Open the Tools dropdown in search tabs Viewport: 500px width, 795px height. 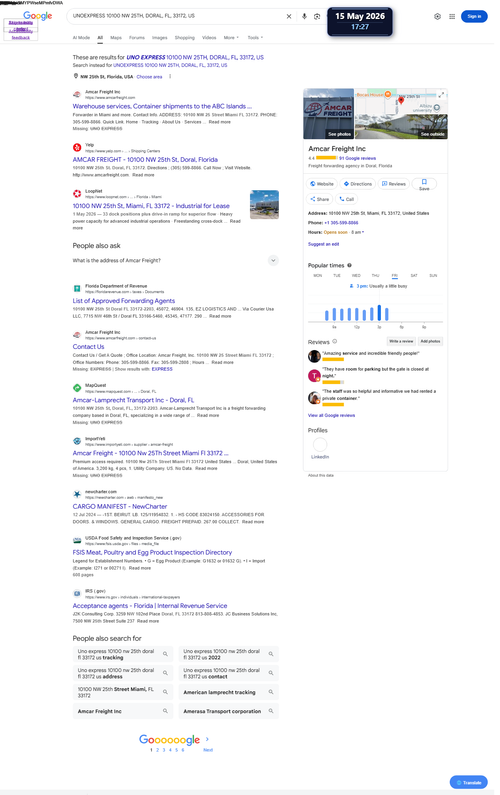[255, 38]
